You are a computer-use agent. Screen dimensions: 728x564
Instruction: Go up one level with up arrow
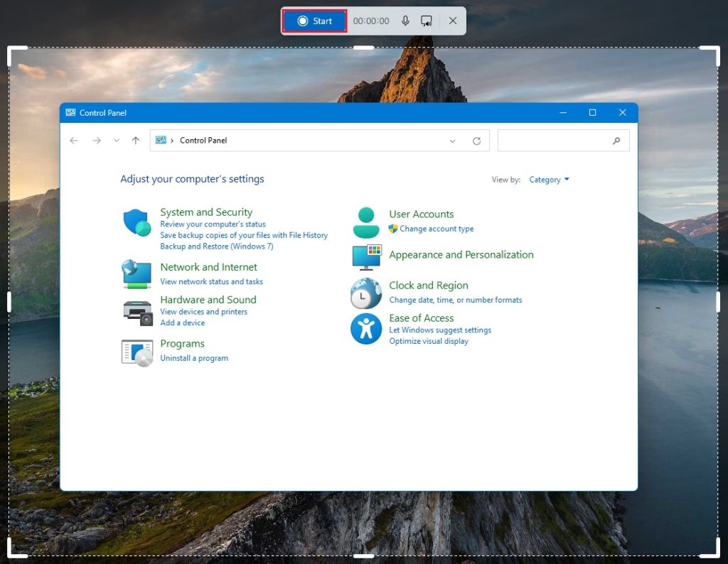[136, 141]
